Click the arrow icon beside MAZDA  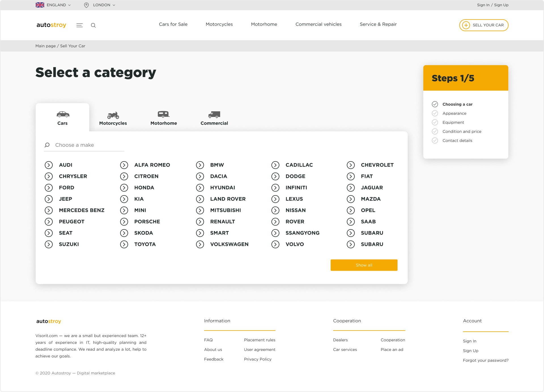[351, 199]
